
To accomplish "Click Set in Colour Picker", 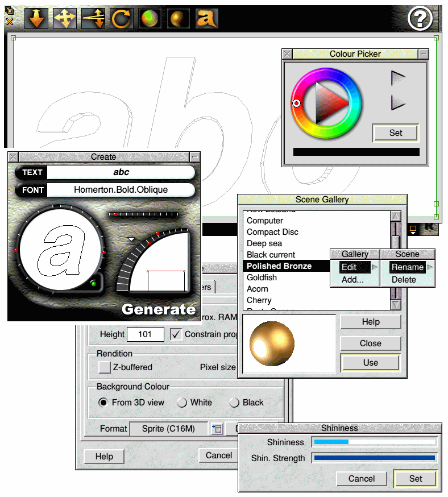I will (x=395, y=133).
